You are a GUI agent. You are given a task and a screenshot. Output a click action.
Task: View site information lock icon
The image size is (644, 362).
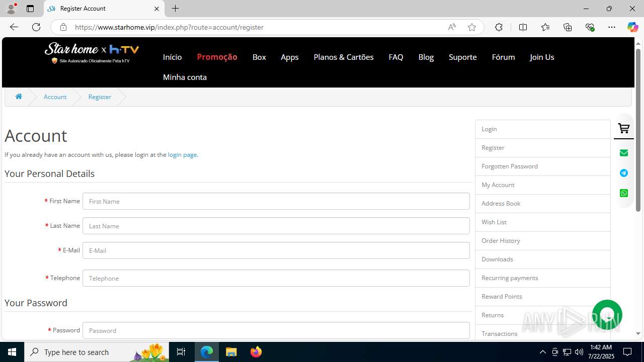coord(63,27)
